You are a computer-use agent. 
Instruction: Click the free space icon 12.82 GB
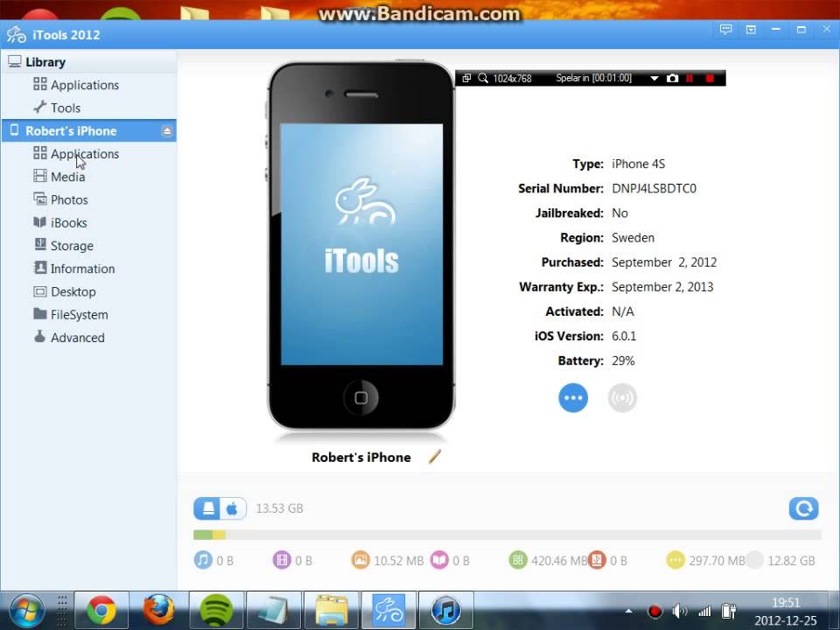[x=754, y=560]
